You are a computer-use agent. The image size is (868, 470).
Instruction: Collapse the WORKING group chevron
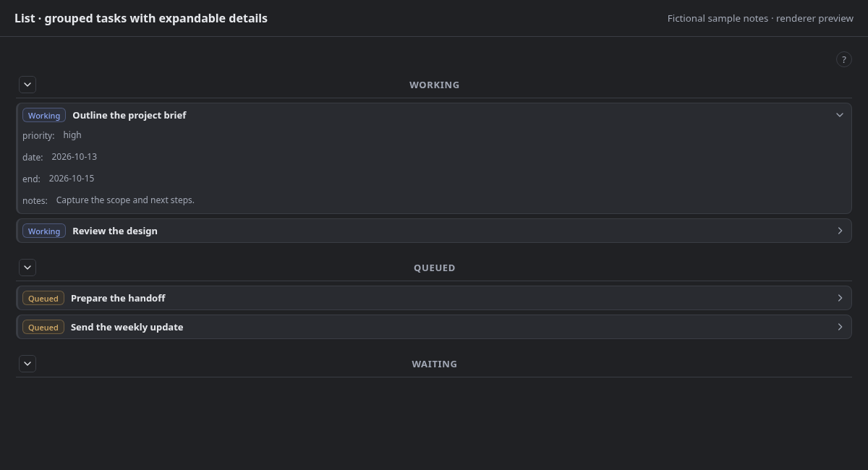[x=27, y=85]
